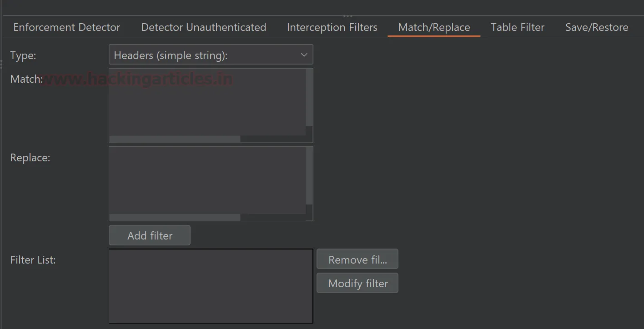Open the Detector Unauthenticated tab
Viewport: 644px width, 329px height.
pyautogui.click(x=203, y=27)
